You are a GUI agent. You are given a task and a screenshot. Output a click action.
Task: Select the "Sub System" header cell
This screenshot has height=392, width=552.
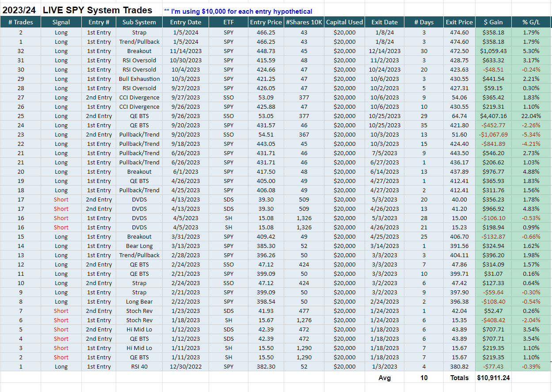[x=139, y=22]
